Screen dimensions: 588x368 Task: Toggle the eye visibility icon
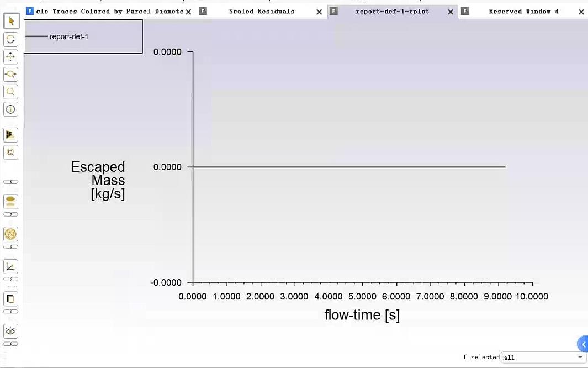click(x=10, y=331)
